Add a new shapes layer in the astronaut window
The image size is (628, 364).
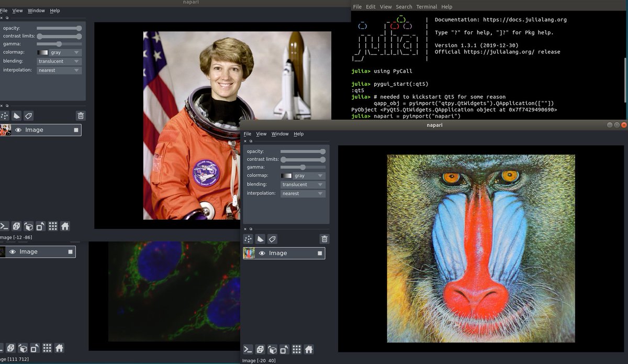click(x=16, y=116)
